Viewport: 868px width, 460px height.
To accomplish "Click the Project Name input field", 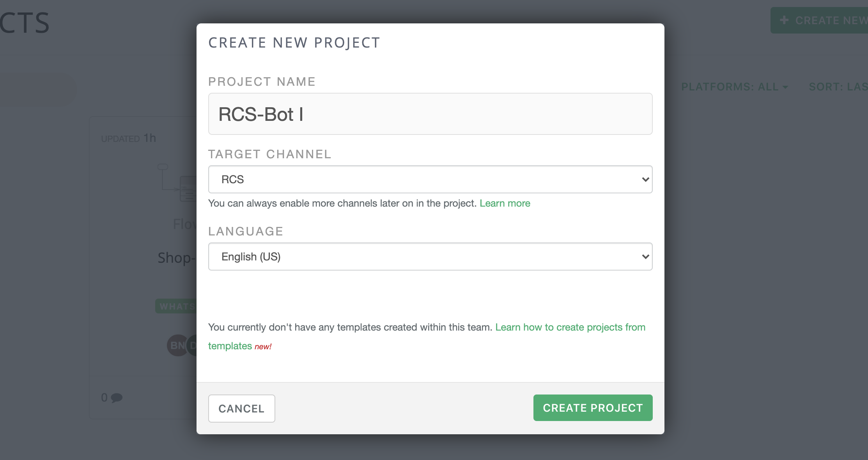I will tap(430, 114).
